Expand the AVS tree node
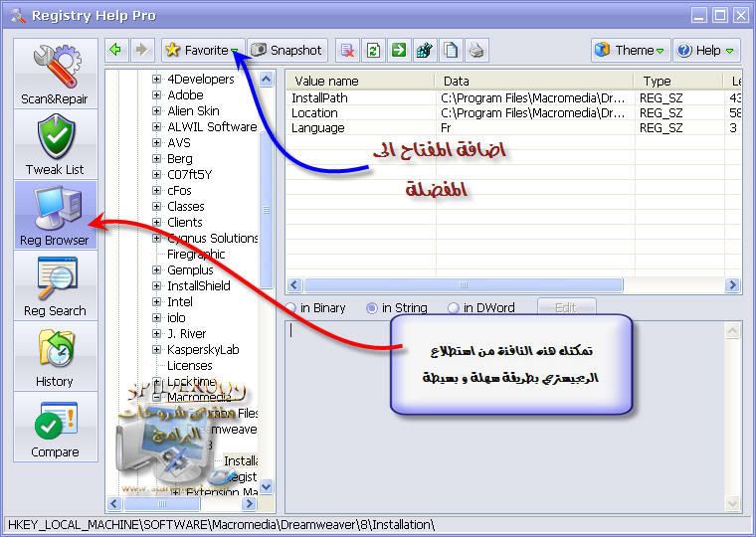Viewport: 756px width, 537px height. tap(156, 142)
